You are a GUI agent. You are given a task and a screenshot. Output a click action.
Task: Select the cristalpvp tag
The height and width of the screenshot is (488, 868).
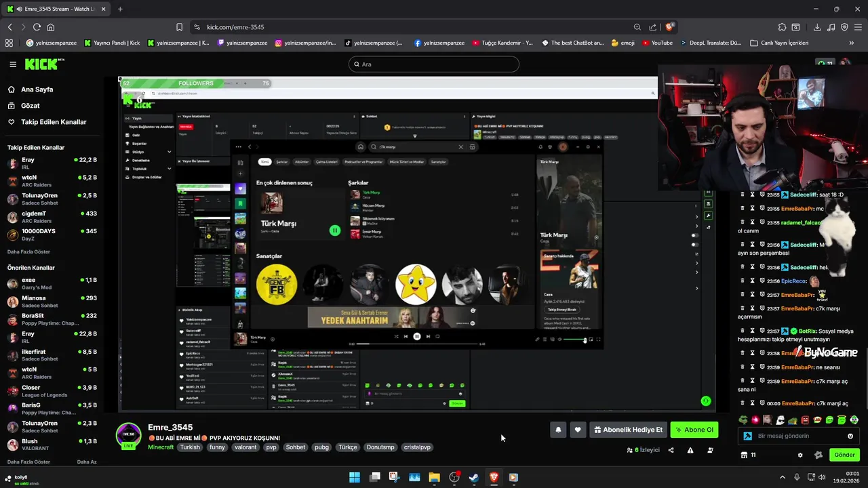tap(417, 447)
